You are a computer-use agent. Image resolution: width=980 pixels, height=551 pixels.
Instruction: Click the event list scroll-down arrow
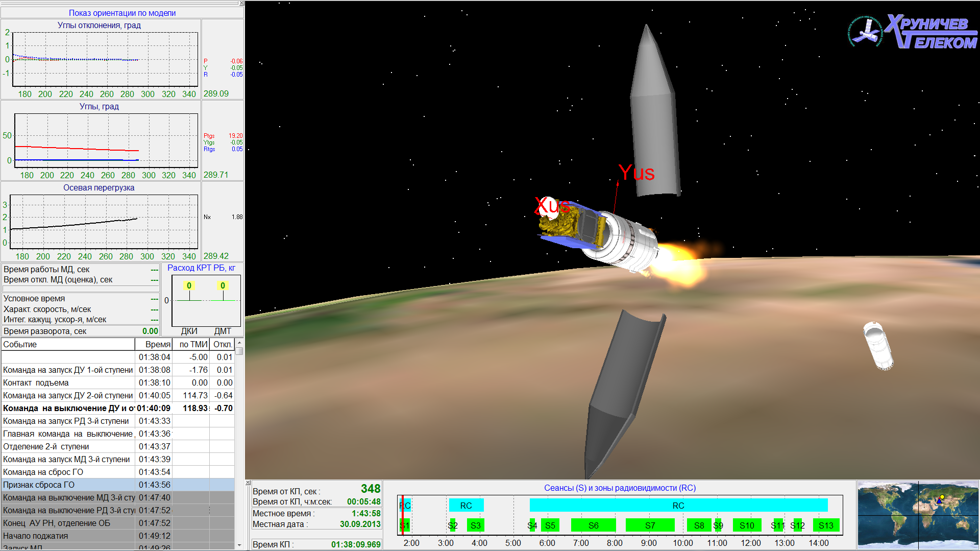click(x=239, y=545)
